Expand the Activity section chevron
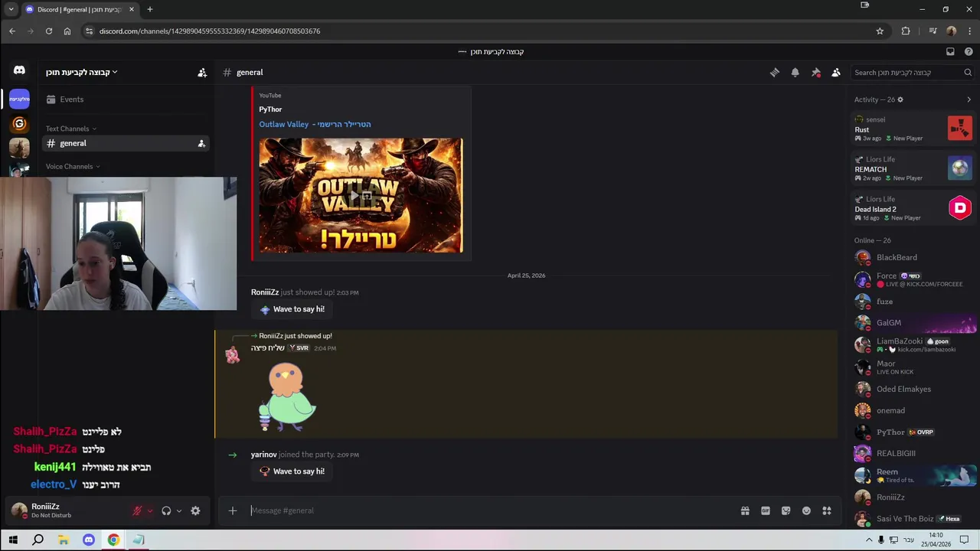Screen dimensions: 980x551 pyautogui.click(x=969, y=99)
